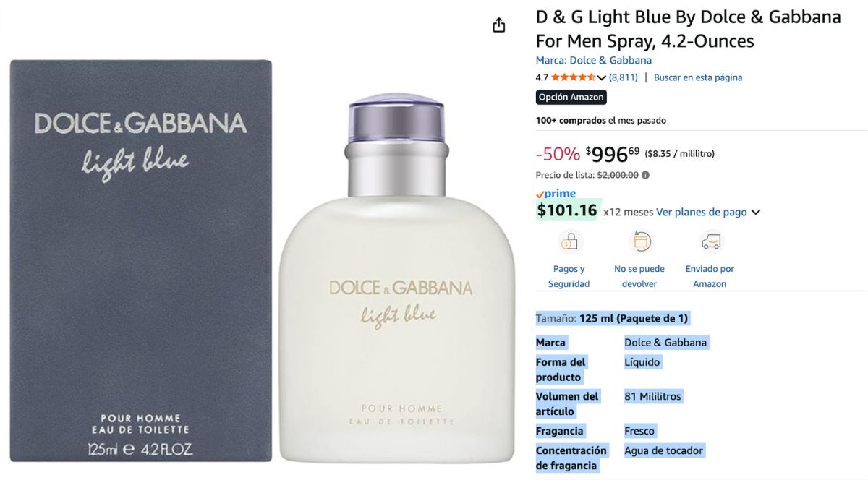Open the 8,811 reviews count link
This screenshot has height=488, width=868.
point(624,77)
